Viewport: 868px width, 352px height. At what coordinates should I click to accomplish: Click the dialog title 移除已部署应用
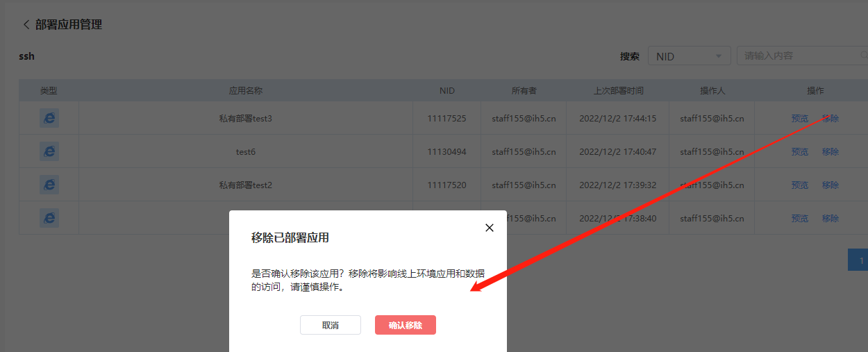[x=290, y=237]
